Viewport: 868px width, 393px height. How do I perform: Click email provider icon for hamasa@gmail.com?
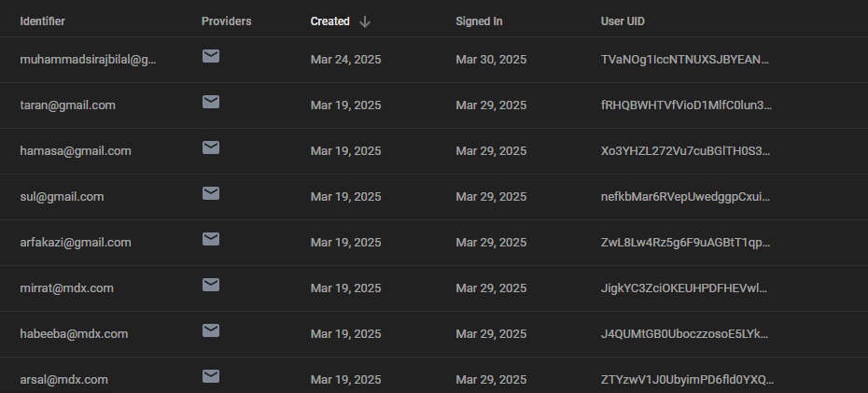211,147
